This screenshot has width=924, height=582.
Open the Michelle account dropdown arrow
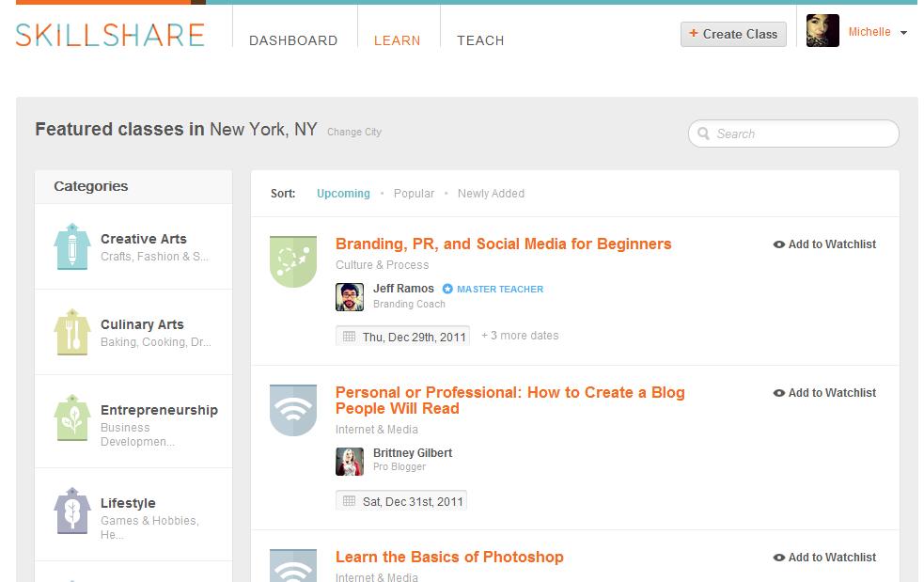[903, 33]
